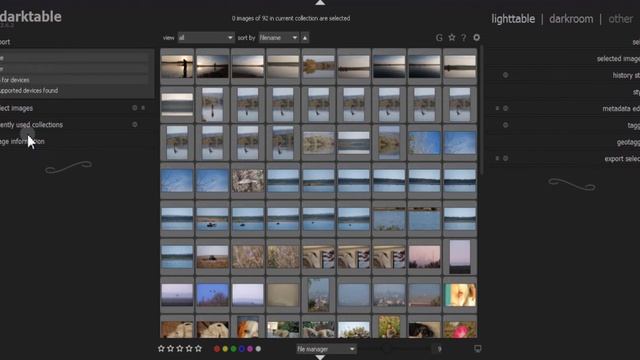640x360 pixels.
Task: Click the lighttable vertical scrollbar
Action: 482,110
